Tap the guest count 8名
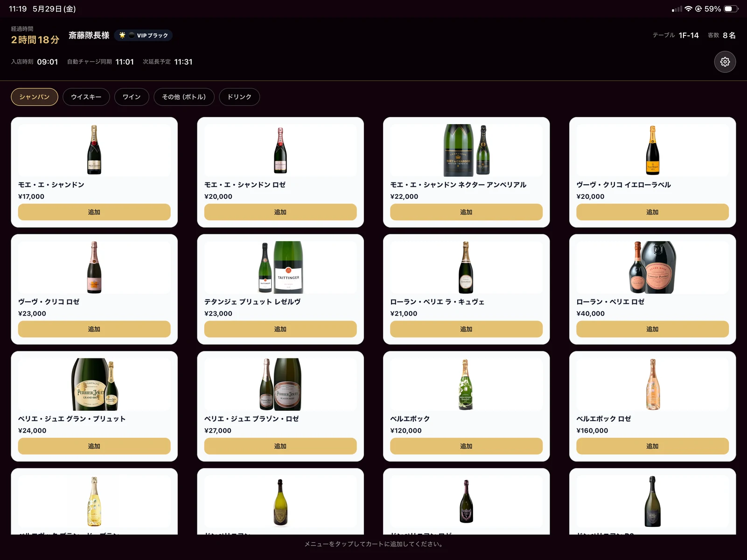747x560 pixels. pos(729,35)
